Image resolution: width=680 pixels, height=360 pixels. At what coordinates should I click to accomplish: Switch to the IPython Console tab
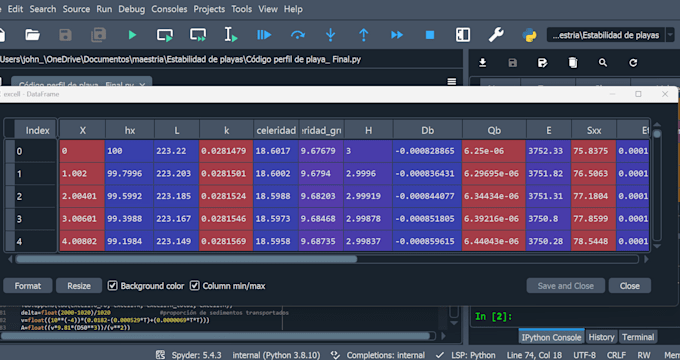click(551, 337)
